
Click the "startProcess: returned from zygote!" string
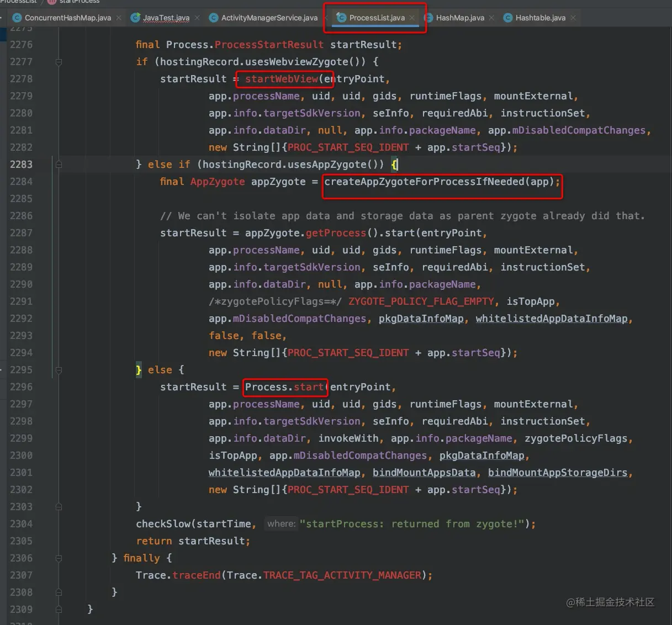[412, 524]
